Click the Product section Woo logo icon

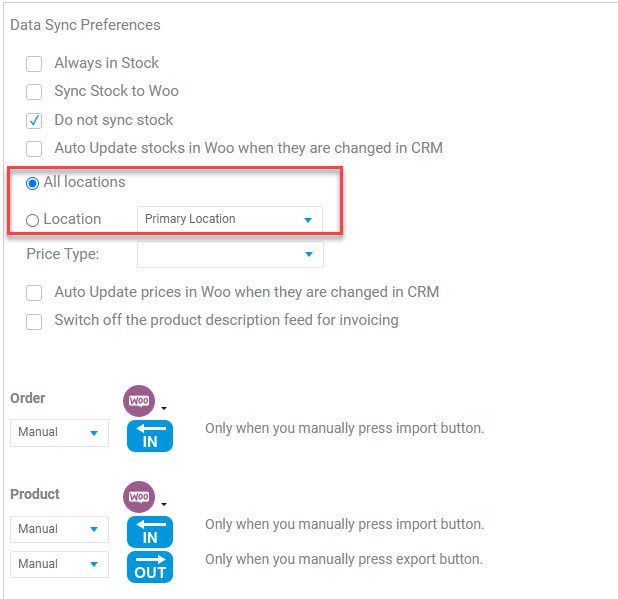click(x=139, y=497)
